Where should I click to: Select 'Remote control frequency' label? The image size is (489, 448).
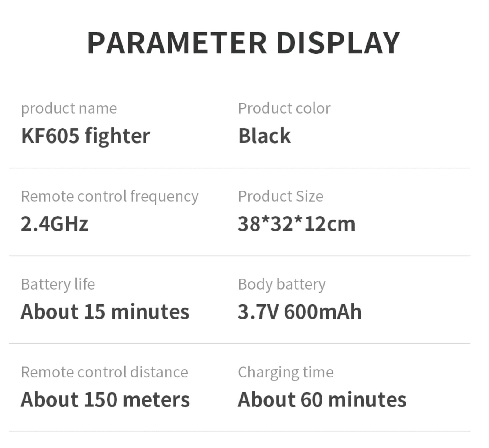coord(109,197)
